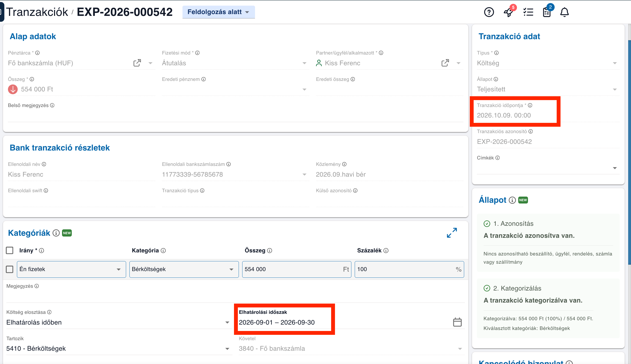Click the 554 000 Ft category amount field
The height and width of the screenshot is (364, 631).
click(x=297, y=269)
